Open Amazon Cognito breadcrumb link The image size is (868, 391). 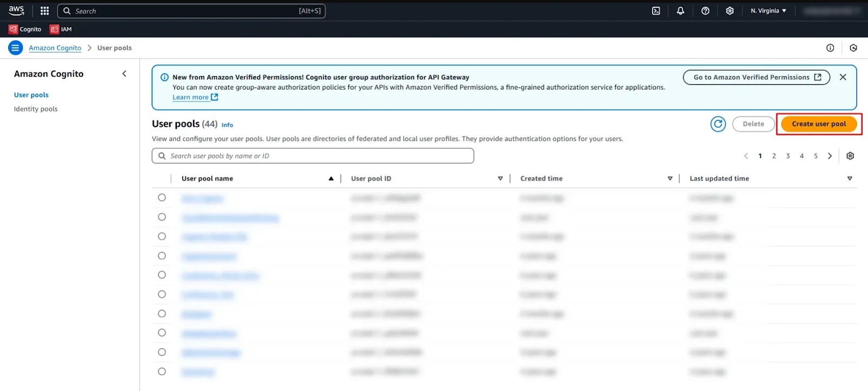(55, 48)
